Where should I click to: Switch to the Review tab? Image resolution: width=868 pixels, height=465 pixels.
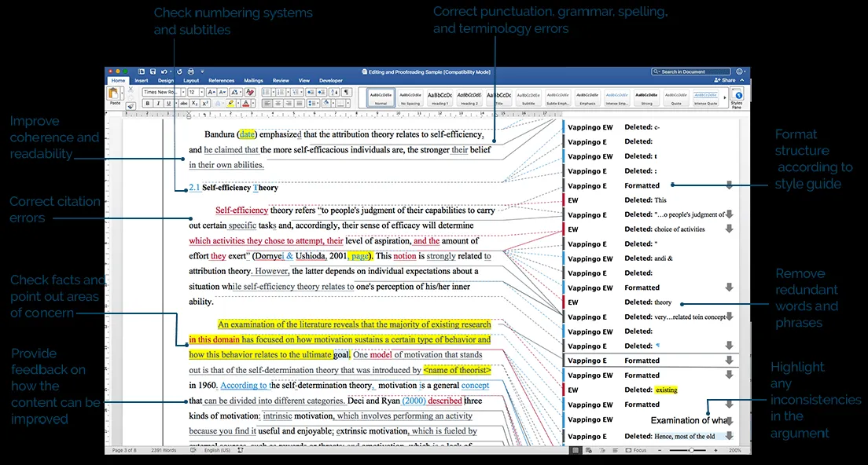(281, 81)
